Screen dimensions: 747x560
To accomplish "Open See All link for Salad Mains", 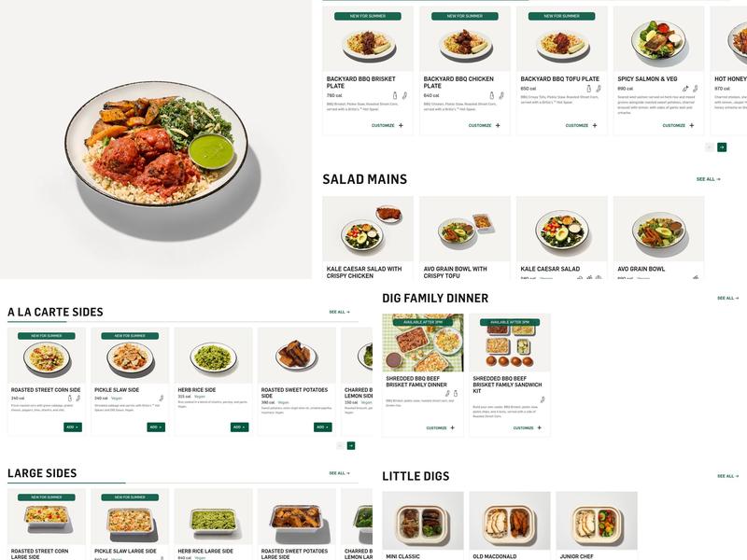I will pyautogui.click(x=708, y=179).
